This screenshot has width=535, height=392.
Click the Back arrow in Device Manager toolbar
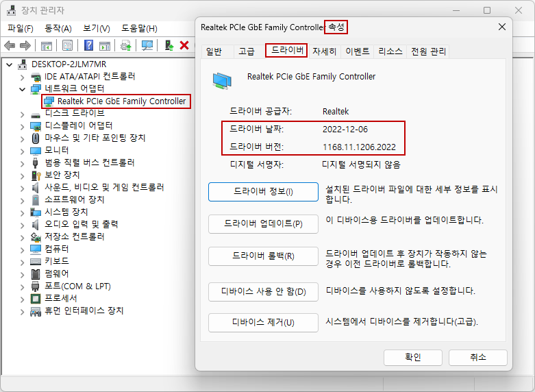tap(10, 45)
